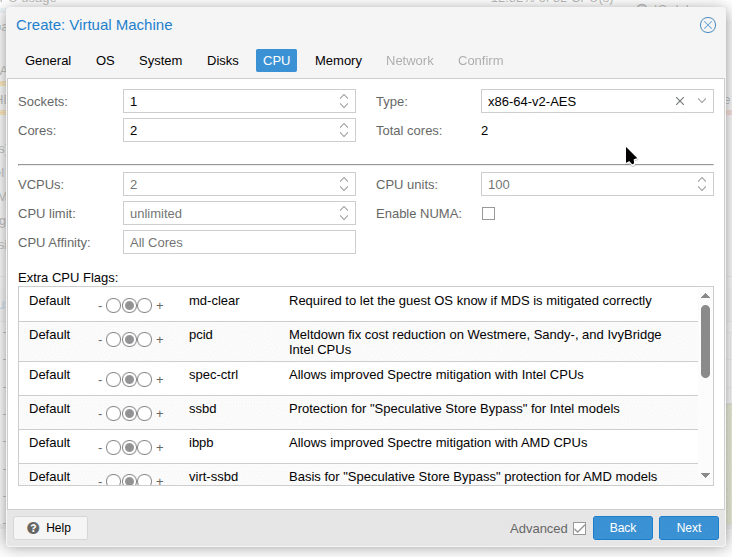732x557 pixels.
Task: Go to the Disks tab
Action: click(x=222, y=60)
